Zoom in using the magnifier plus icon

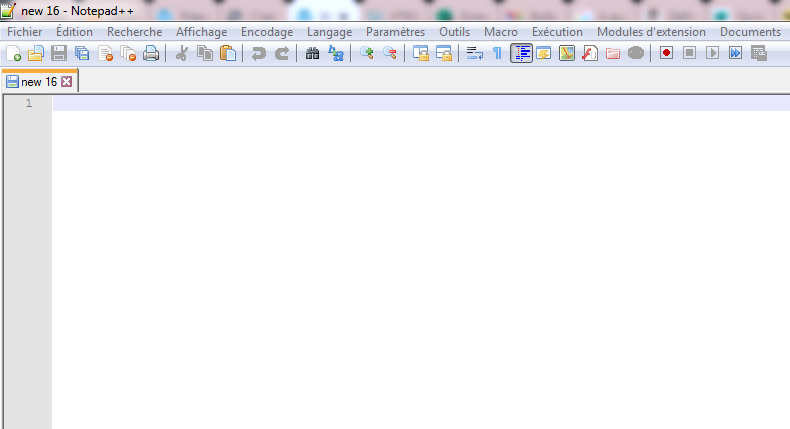coord(366,53)
